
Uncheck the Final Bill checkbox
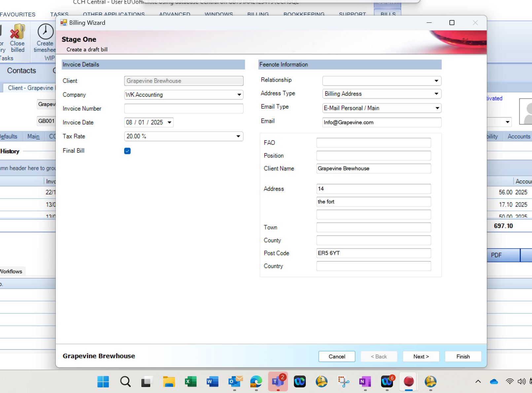[x=127, y=151]
